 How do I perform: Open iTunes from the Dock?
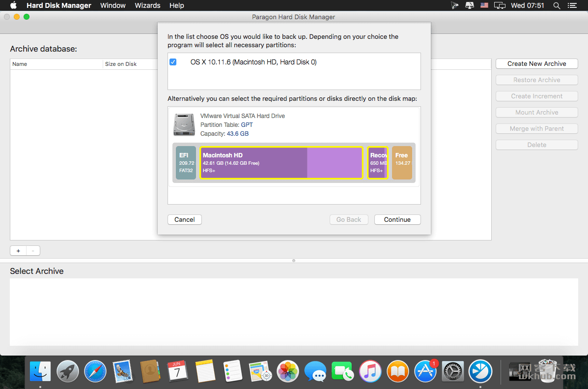click(370, 371)
